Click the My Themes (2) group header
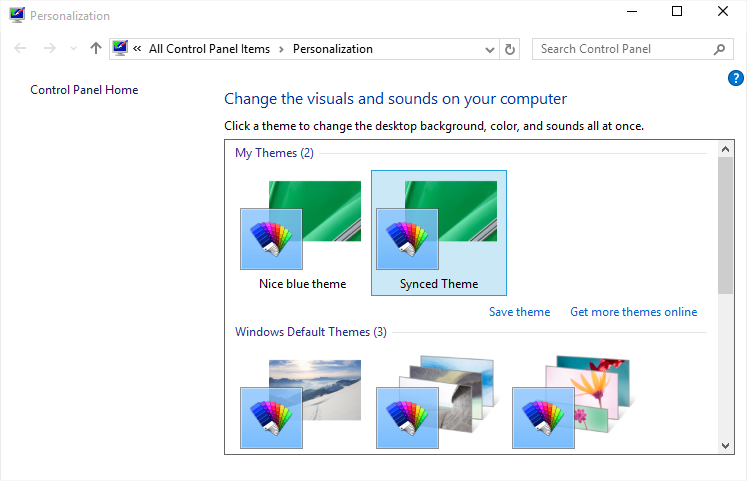 [274, 153]
